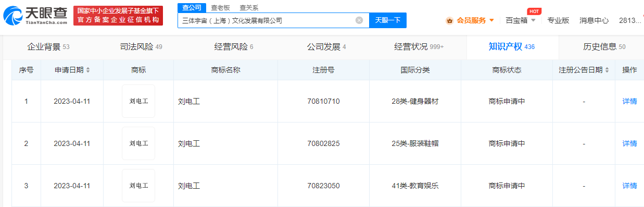Open second 刘电工 trademark thumbnail

click(138, 143)
